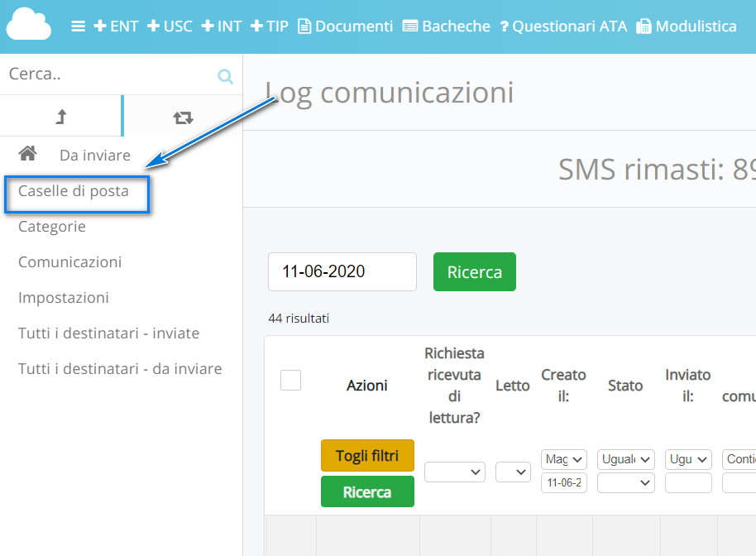Click the top green Ricerca button
Image resolution: width=756 pixels, height=556 pixels.
[x=475, y=271]
